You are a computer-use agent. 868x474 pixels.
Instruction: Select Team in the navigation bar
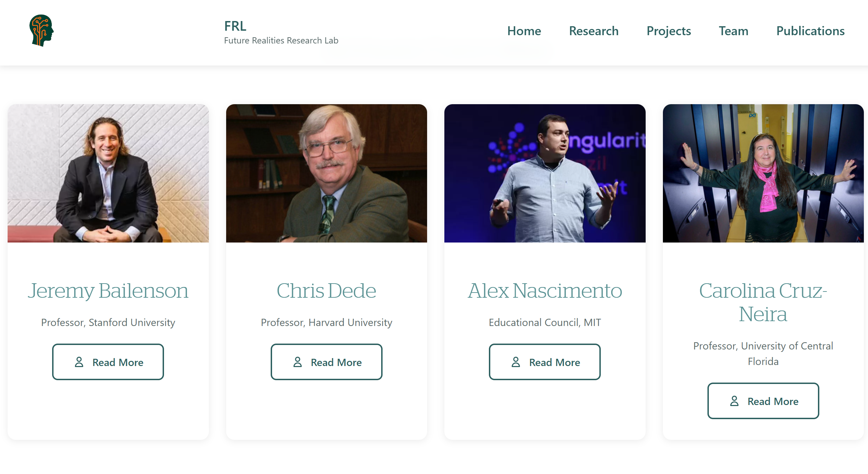tap(733, 31)
